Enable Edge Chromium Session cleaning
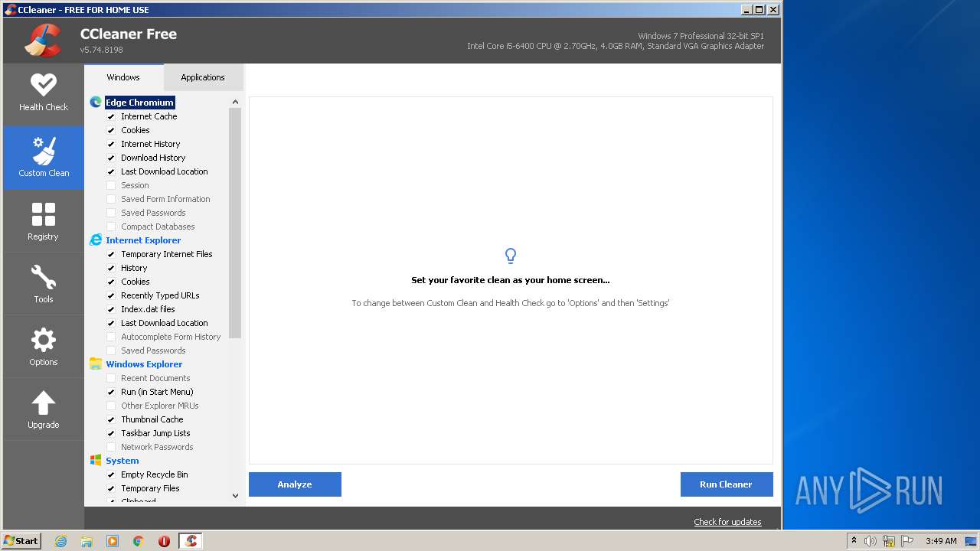 click(111, 185)
